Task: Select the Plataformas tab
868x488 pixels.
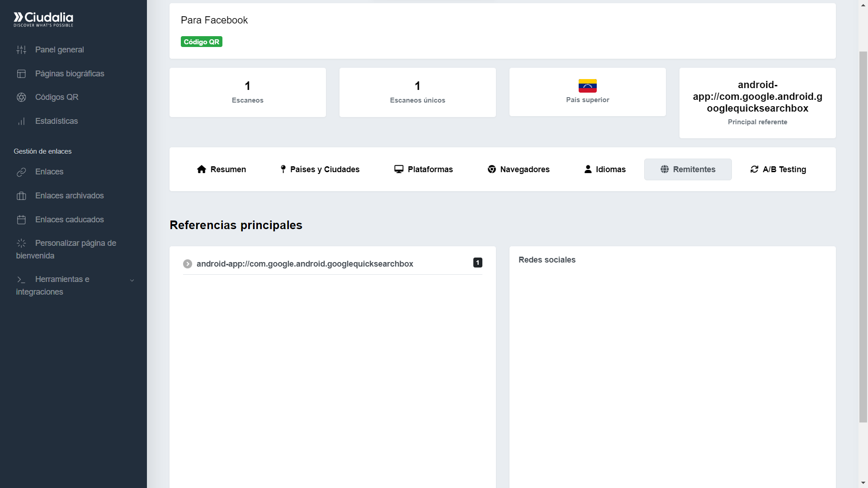Action: (x=423, y=169)
